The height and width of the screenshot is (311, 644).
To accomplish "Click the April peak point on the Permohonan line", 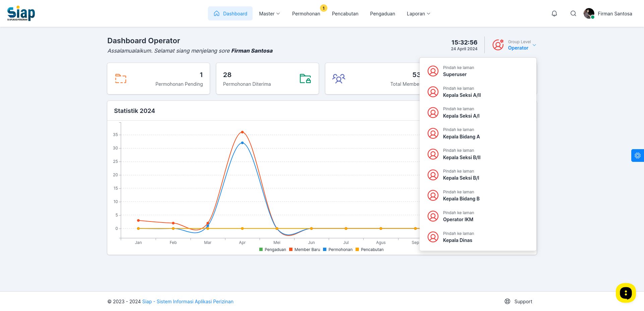I will click(242, 143).
